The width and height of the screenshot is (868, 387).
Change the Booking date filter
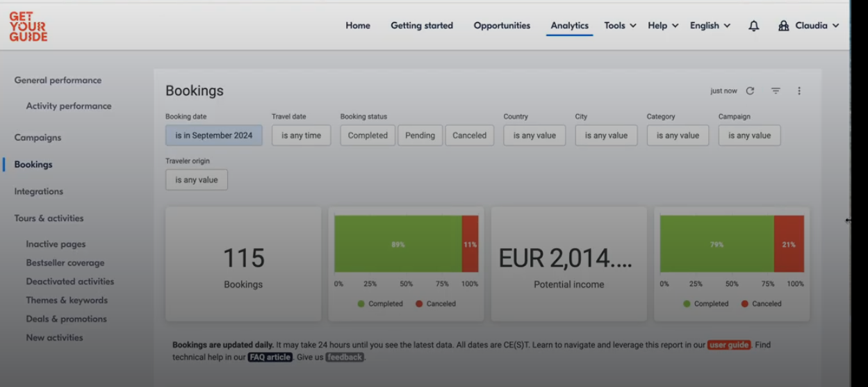tap(214, 135)
